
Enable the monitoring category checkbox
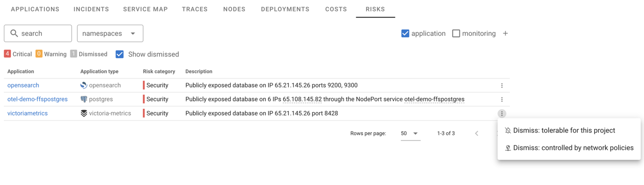(456, 34)
